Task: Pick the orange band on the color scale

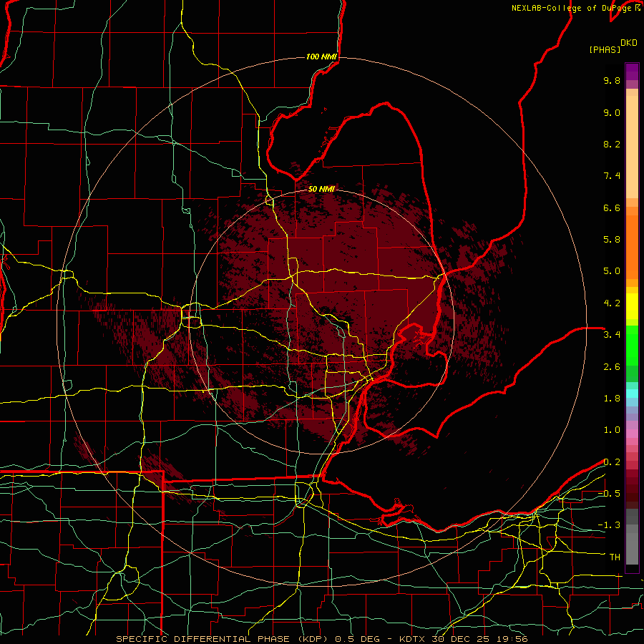Action: [632, 248]
